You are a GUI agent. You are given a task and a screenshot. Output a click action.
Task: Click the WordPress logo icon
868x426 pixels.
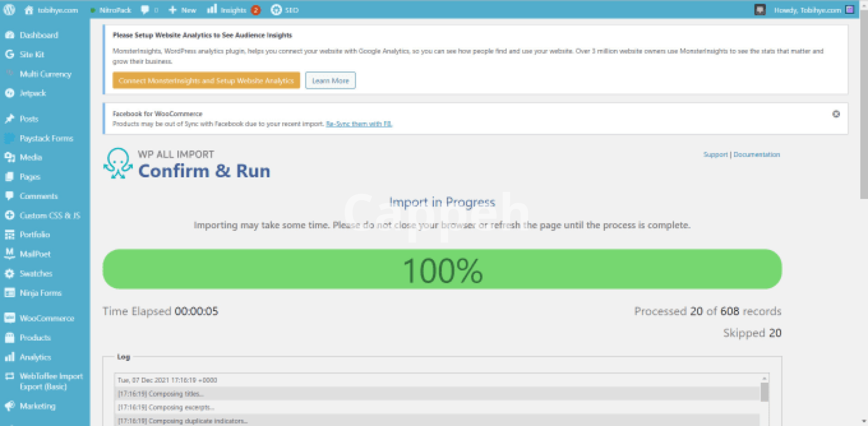(9, 10)
